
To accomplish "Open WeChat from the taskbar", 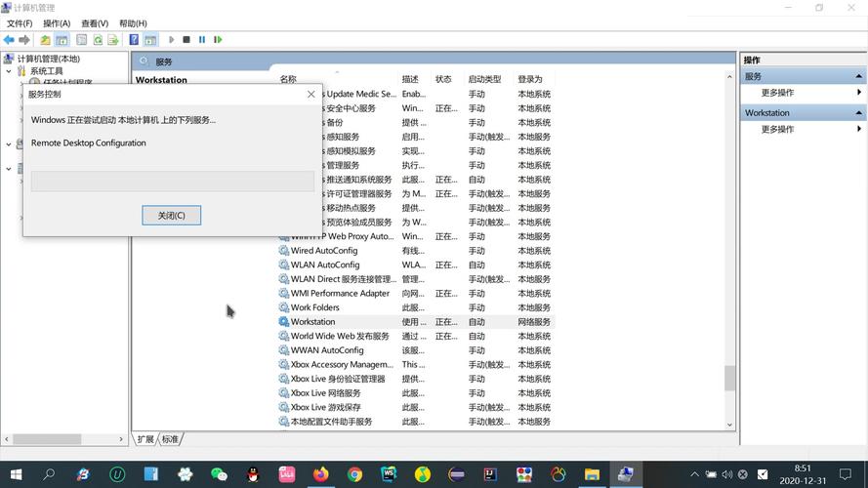I will click(220, 474).
